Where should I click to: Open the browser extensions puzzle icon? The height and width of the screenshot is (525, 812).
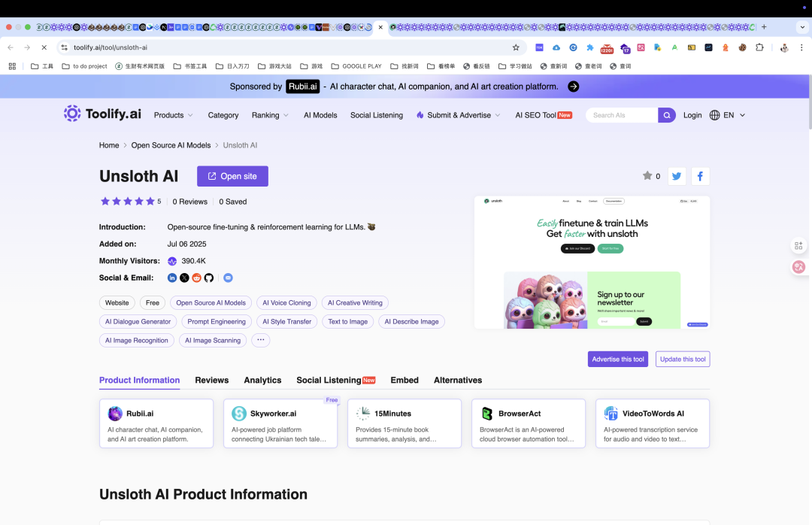[759, 47]
